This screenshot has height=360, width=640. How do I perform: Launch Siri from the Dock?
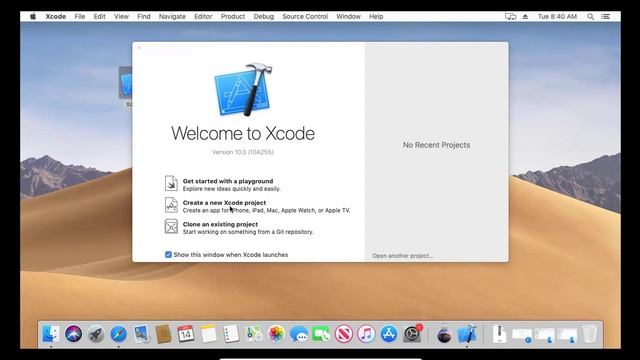tap(73, 334)
